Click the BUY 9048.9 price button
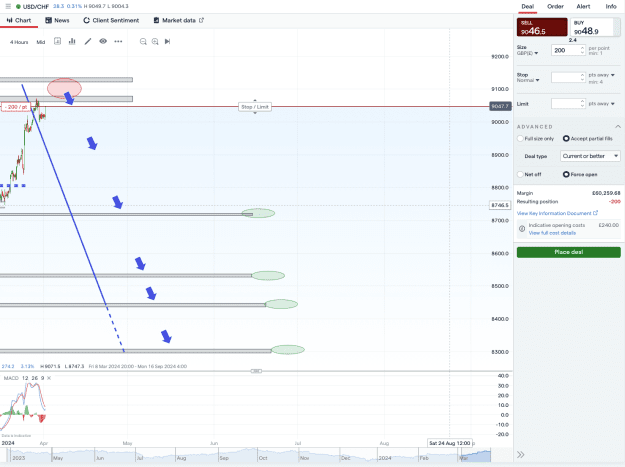The height and width of the screenshot is (467, 625). coord(596,27)
